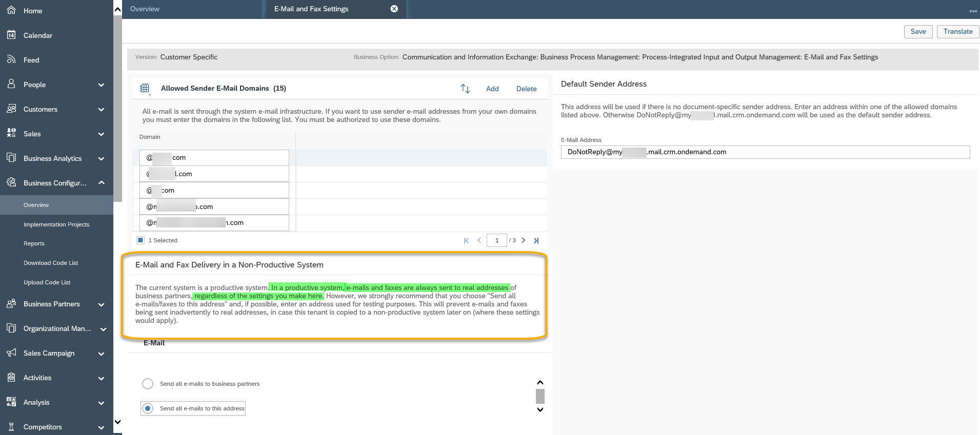Image resolution: width=980 pixels, height=435 pixels.
Task: Click the Activities sidebar icon
Action: click(x=11, y=377)
